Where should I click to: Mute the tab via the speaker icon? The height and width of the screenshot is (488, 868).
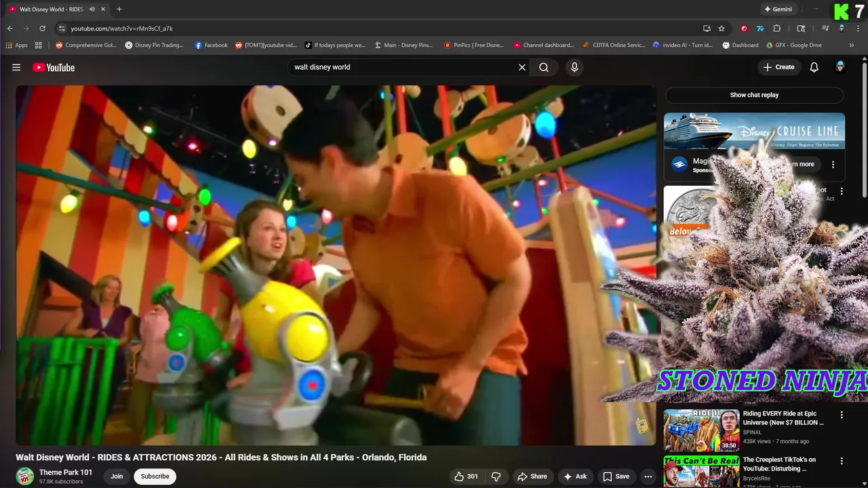click(x=92, y=9)
